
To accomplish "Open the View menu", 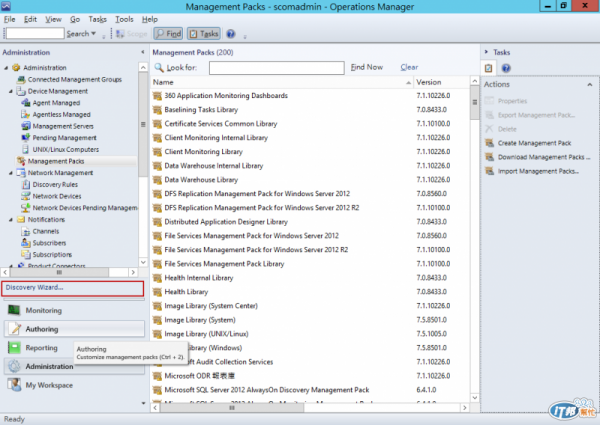I will point(53,19).
